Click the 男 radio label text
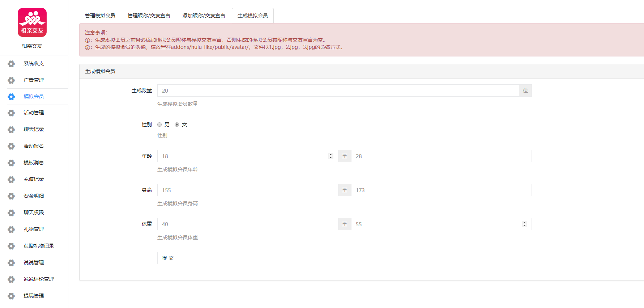Image resolution: width=644 pixels, height=308 pixels. pos(167,125)
